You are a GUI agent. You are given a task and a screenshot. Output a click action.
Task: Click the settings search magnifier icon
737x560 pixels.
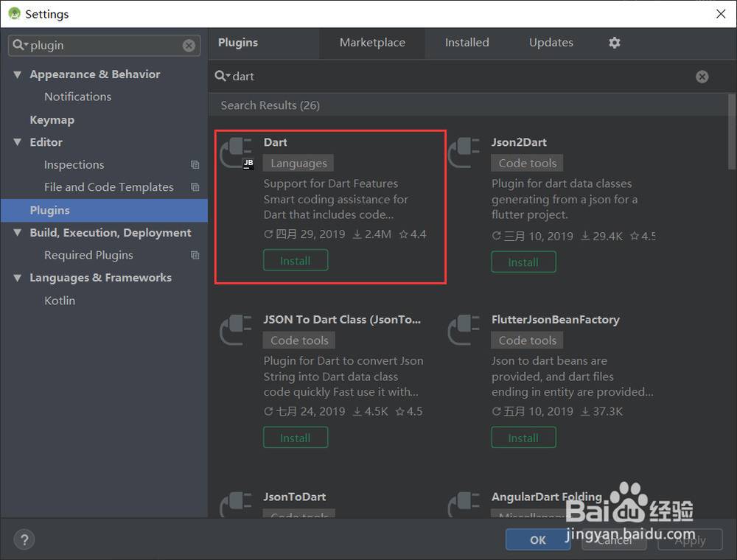(x=20, y=45)
